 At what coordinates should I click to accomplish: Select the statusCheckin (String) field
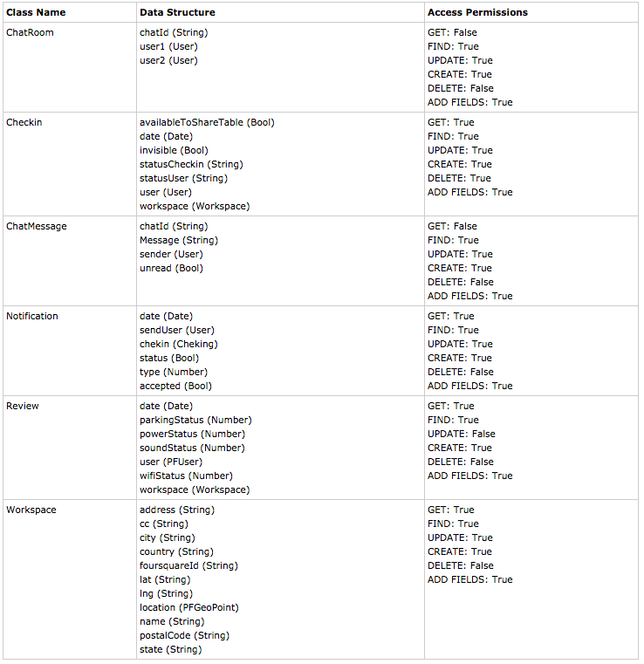tap(191, 164)
